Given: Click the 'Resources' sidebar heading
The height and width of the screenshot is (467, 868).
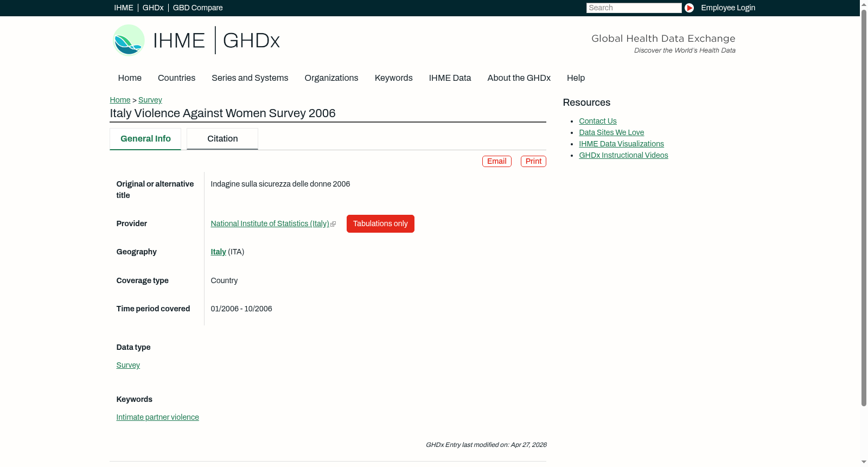Looking at the screenshot, I should tap(586, 103).
